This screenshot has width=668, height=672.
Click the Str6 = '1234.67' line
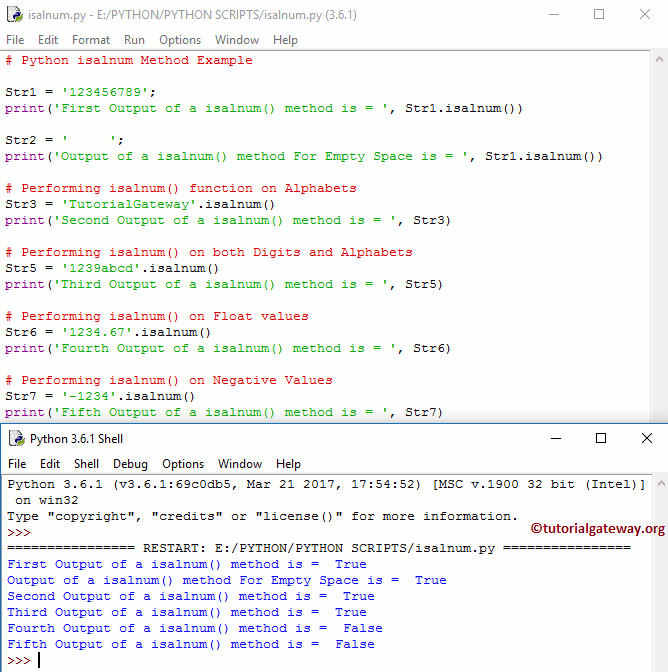108,332
